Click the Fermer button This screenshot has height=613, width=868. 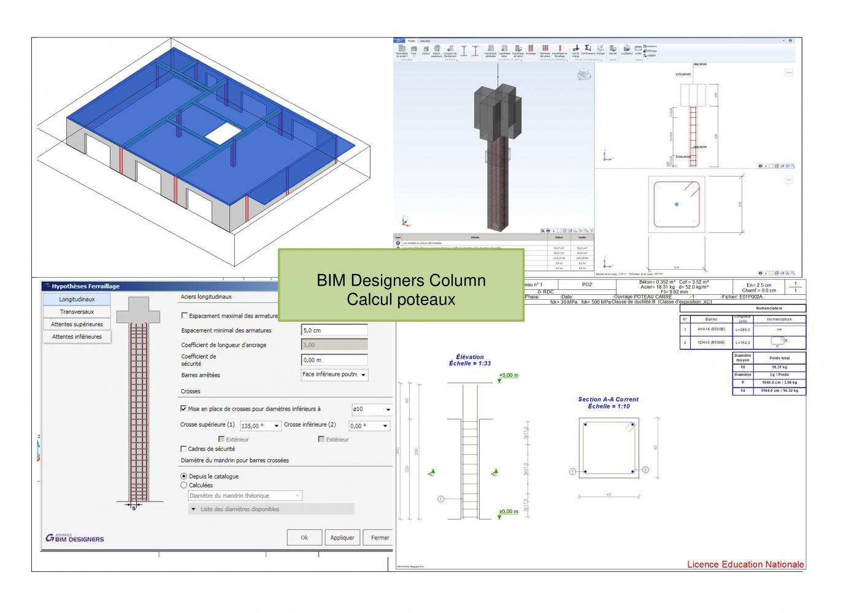click(x=379, y=537)
